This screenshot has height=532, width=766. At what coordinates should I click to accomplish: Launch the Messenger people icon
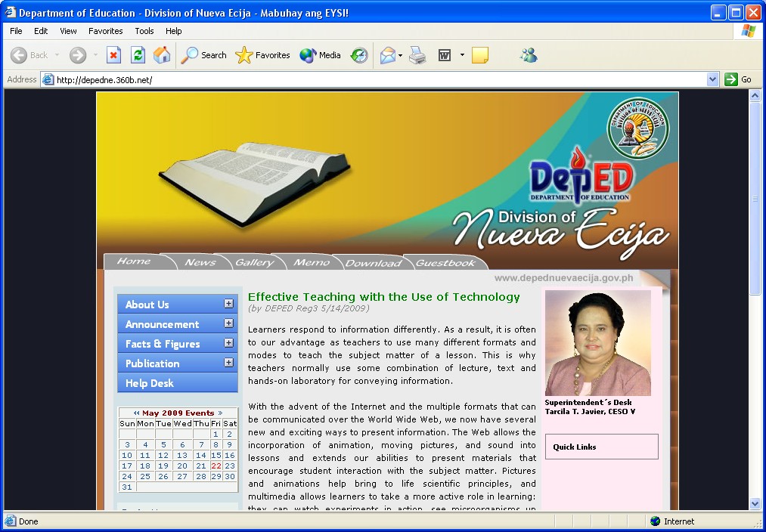tap(529, 55)
